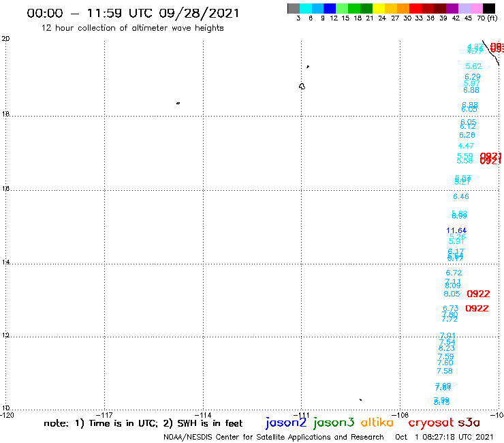Click the latitude 20 axis label
Image resolution: width=504 pixels, height=443 pixels.
(x=5, y=39)
